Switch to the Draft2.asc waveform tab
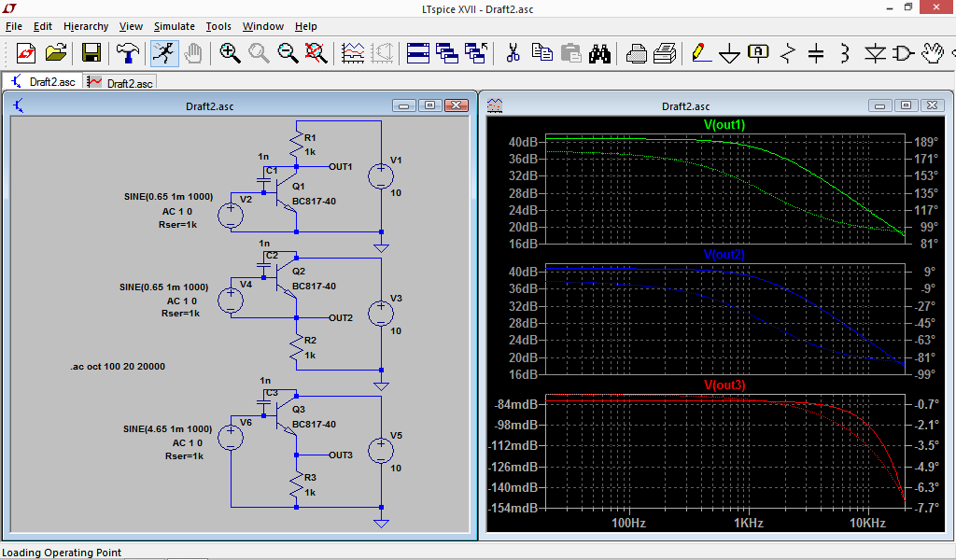This screenshot has width=956, height=560. [x=119, y=82]
